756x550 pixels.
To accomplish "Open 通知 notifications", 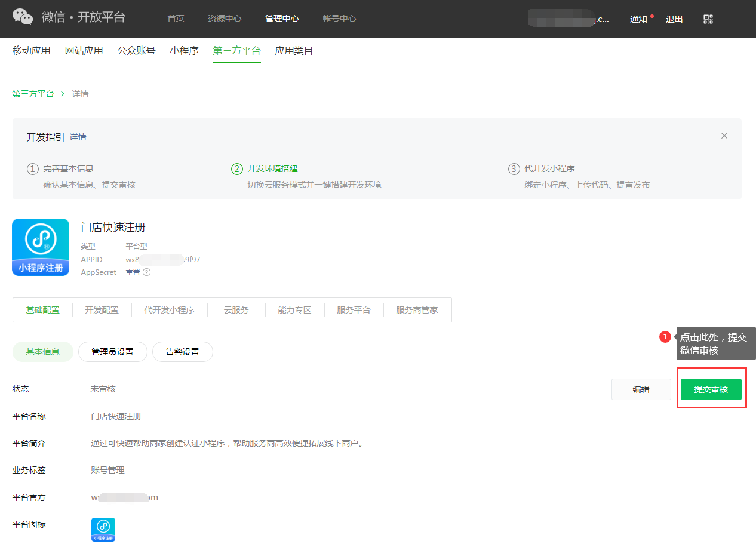I will 638,19.
